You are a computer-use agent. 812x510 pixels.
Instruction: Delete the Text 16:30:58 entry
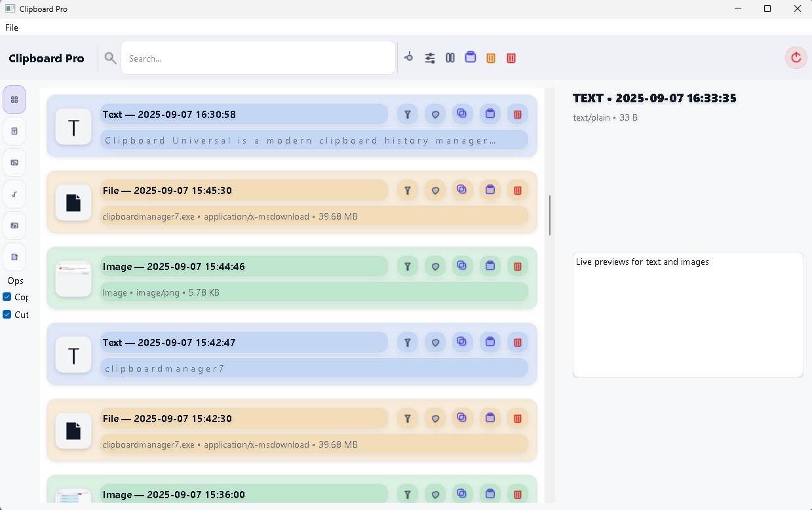[518, 114]
